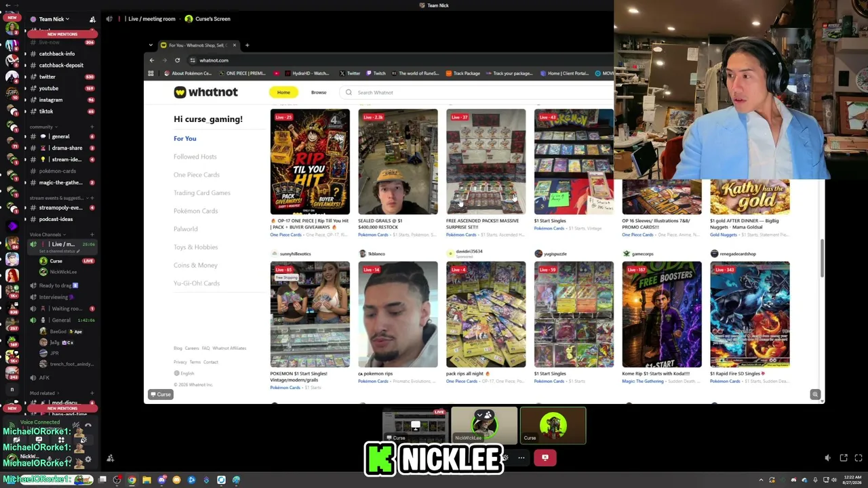Open Team Nick server dropdown menu

click(54, 19)
